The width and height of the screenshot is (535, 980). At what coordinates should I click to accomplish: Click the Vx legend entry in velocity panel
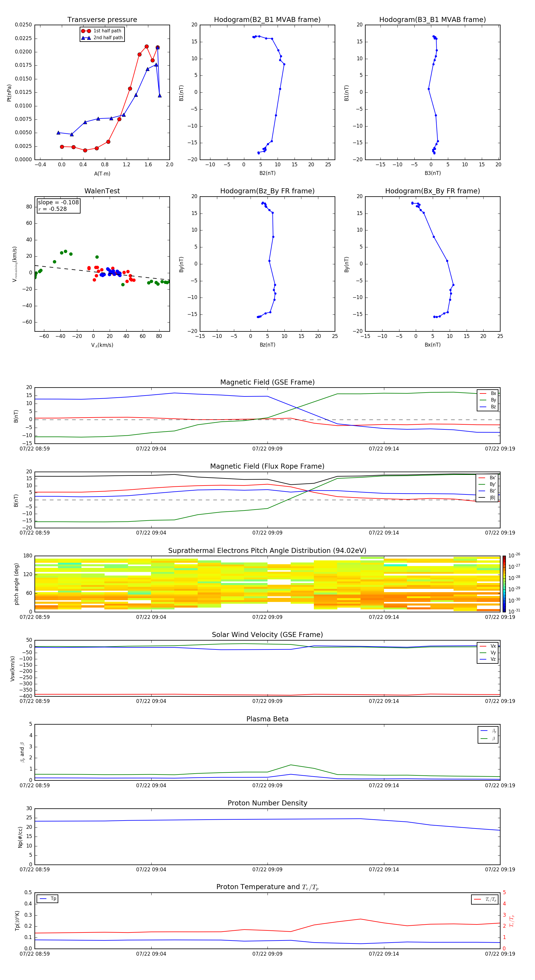point(488,647)
